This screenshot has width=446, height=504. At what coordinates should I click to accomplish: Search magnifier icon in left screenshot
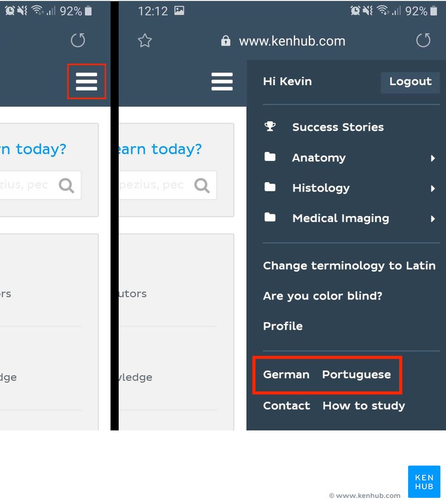pos(66,185)
